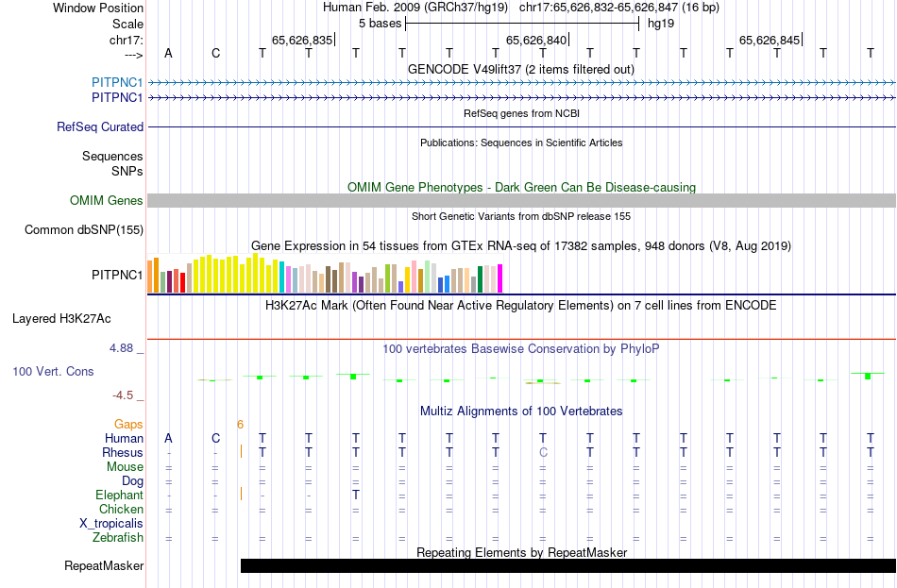Click the hg19 label next to scale bar
Viewport: 897px width, 588px height.
[x=661, y=24]
